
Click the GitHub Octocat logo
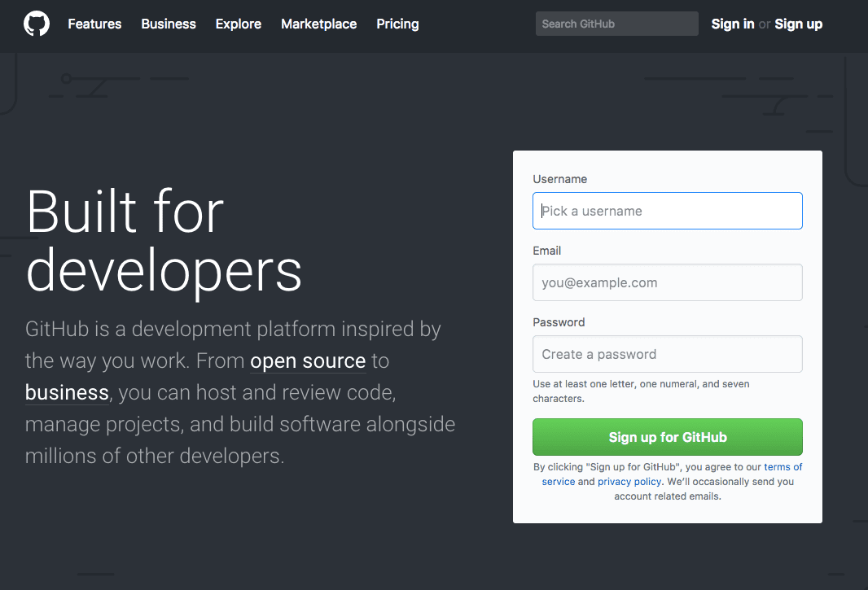(x=37, y=24)
